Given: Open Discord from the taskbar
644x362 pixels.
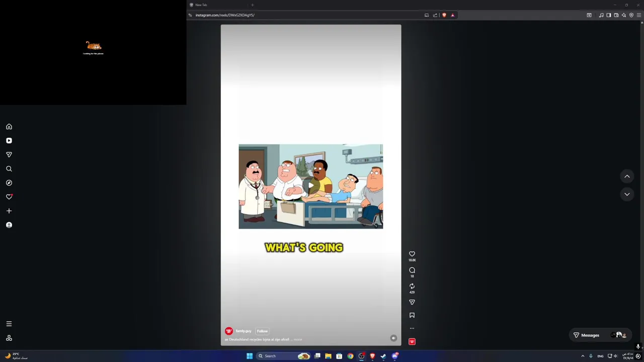Looking at the screenshot, I should (x=395, y=356).
